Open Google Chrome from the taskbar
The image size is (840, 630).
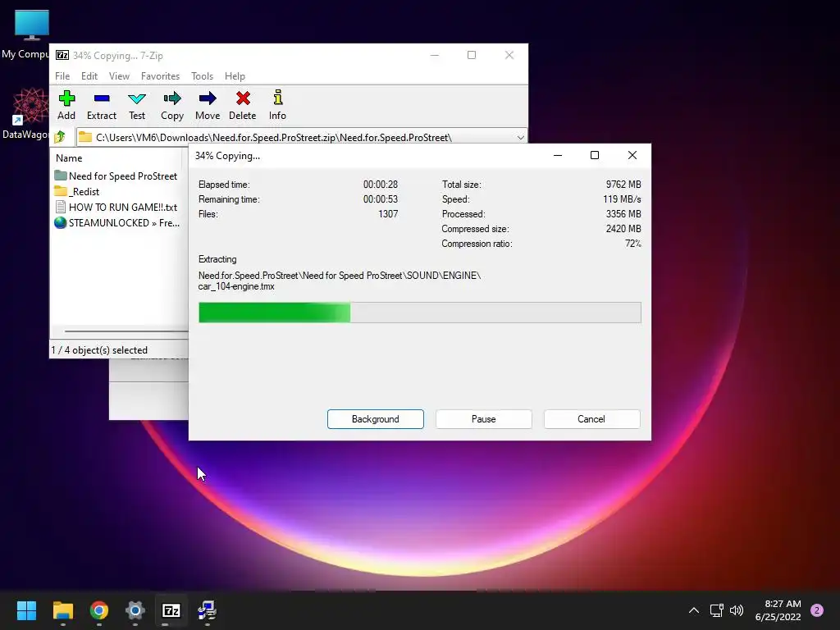pyautogui.click(x=99, y=610)
